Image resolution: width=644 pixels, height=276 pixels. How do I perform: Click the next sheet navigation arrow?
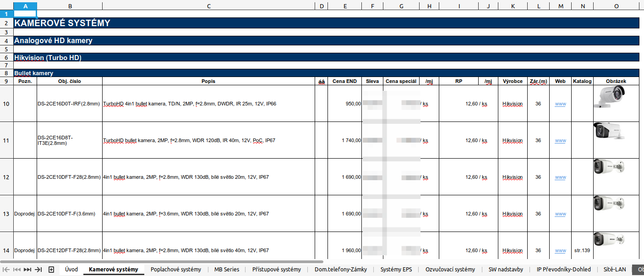coord(27,270)
